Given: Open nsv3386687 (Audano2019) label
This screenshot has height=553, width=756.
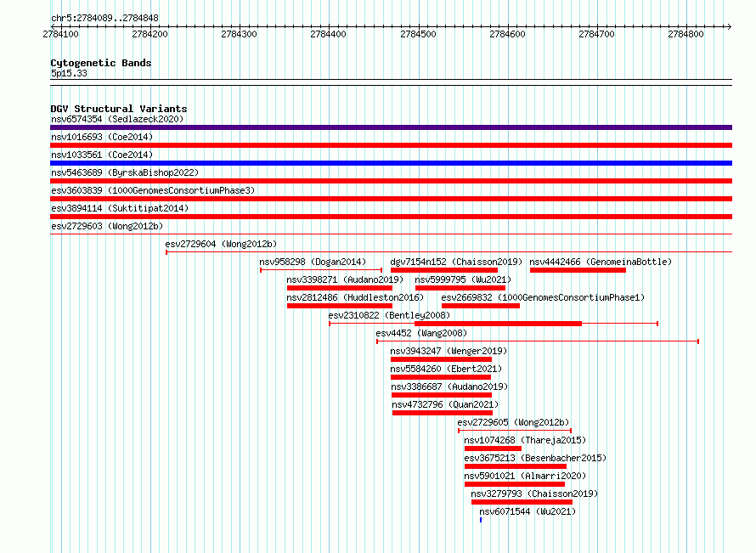Looking at the screenshot, I should 449,387.
